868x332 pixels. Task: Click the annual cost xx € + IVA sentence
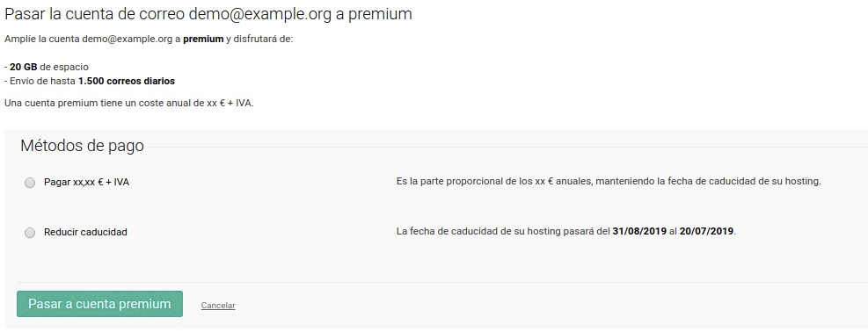click(129, 104)
